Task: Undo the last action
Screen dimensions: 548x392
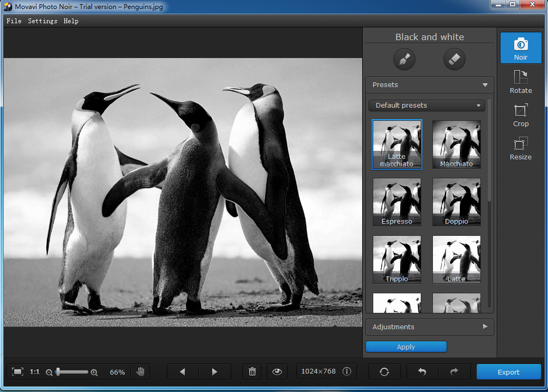Action: click(422, 371)
